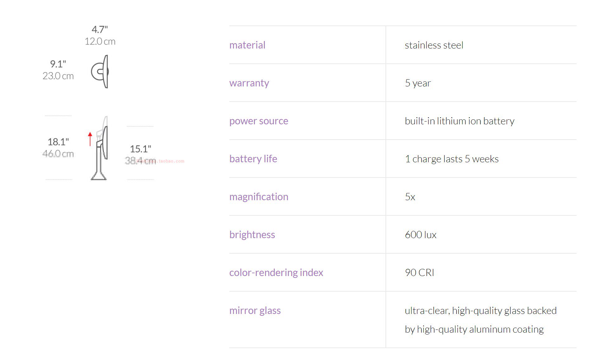
Task: Click the "built-in lithium ion battery" text
Action: pos(459,121)
